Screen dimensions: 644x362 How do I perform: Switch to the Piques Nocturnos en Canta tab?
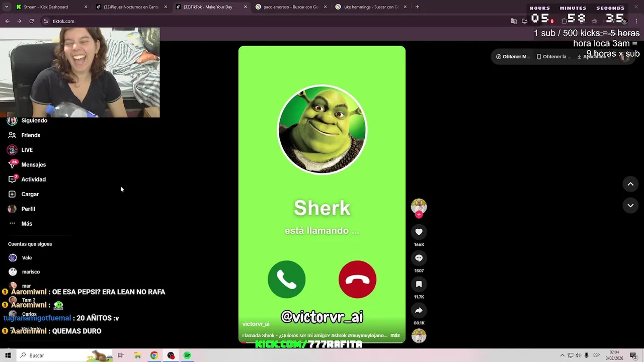(131, 7)
